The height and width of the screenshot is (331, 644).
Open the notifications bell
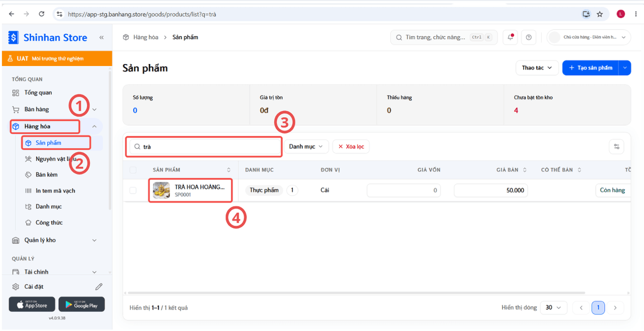coord(510,37)
